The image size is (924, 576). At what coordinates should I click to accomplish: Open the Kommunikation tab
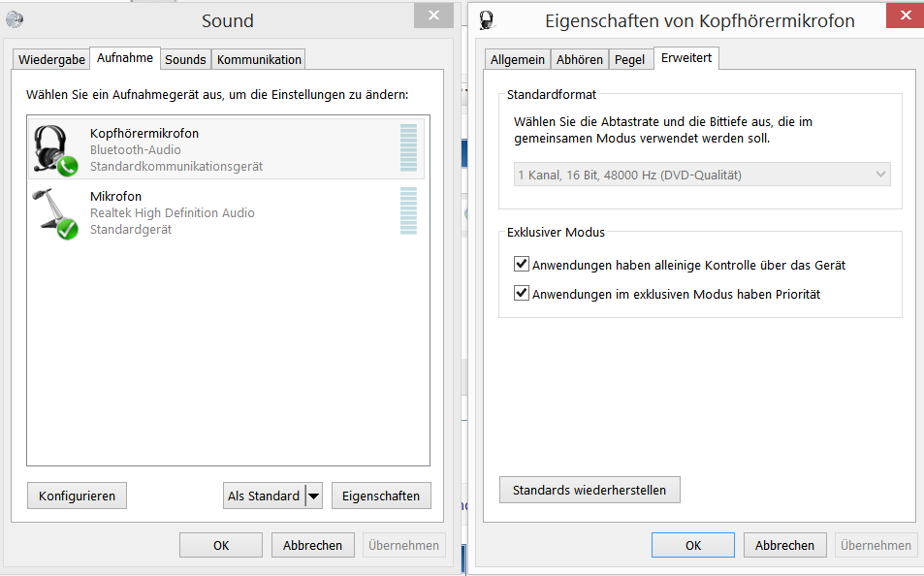259,59
